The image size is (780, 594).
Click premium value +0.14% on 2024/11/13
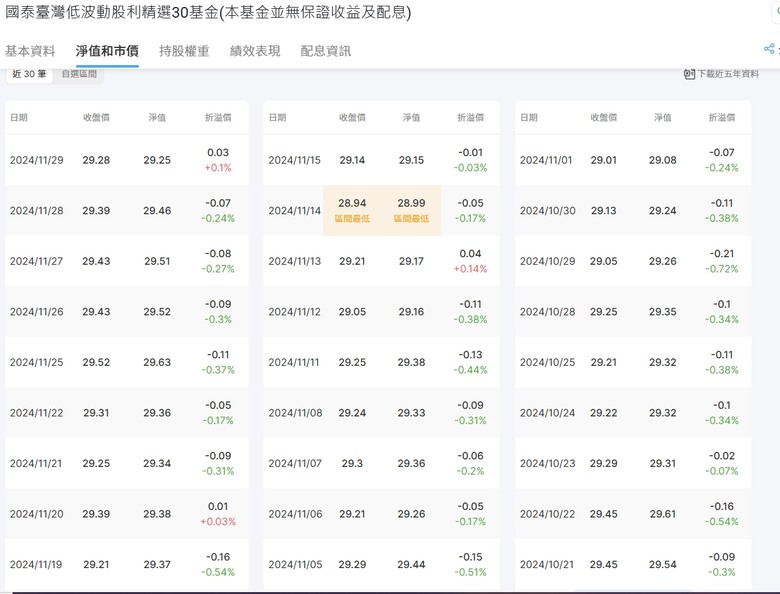[x=470, y=269]
